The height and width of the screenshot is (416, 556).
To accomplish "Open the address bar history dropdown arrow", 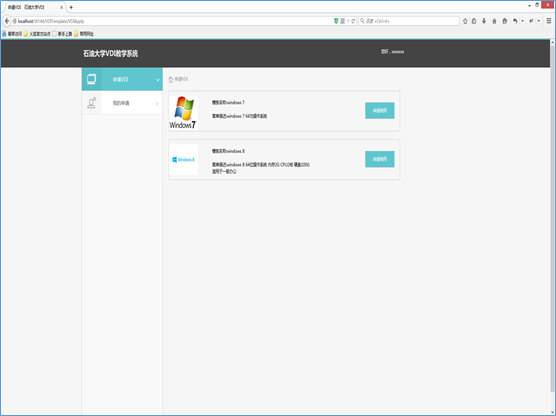I will [x=348, y=21].
